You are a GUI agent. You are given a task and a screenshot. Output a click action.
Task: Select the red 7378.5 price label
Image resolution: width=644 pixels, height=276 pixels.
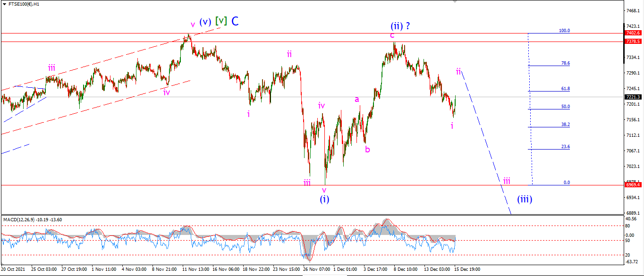pos(633,42)
